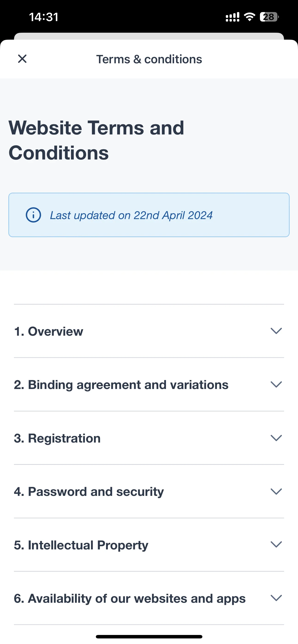This screenshot has width=298, height=644.
Task: Tap the Wi-Fi icon in status bar
Action: 249,17
